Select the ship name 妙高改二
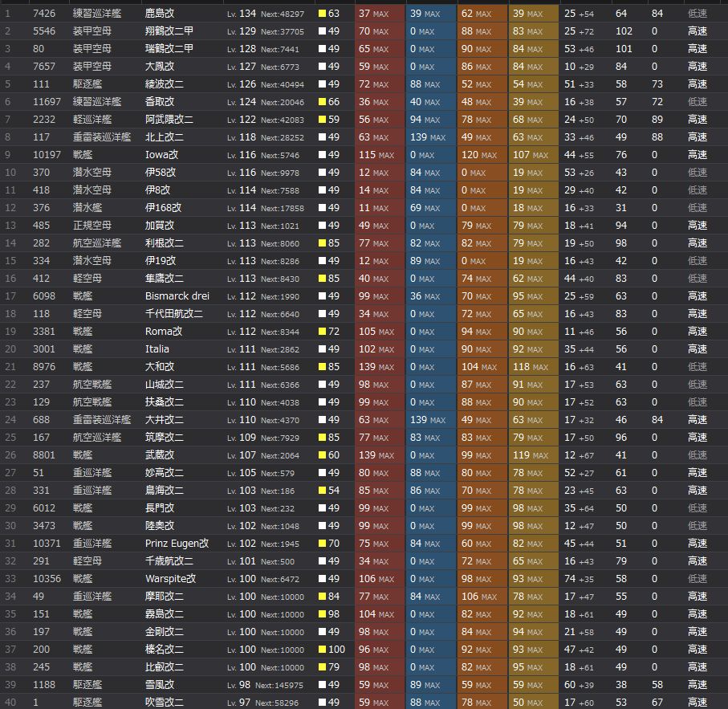 (x=164, y=473)
